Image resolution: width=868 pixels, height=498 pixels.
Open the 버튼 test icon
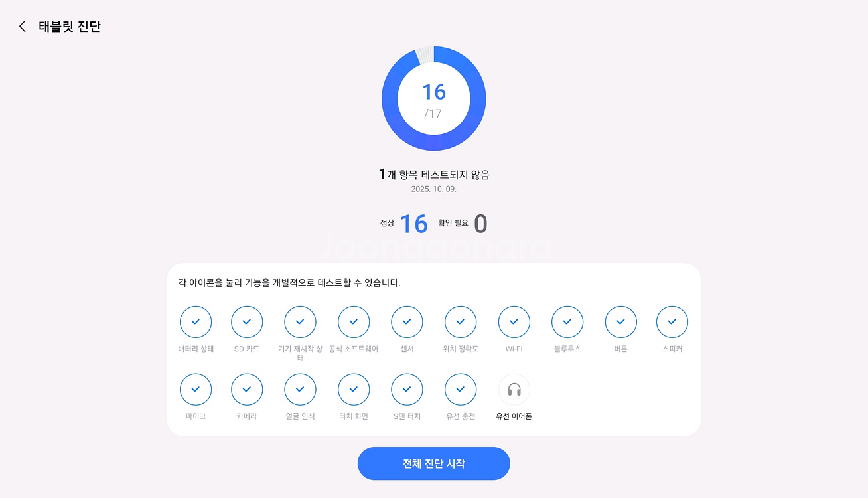pos(621,322)
